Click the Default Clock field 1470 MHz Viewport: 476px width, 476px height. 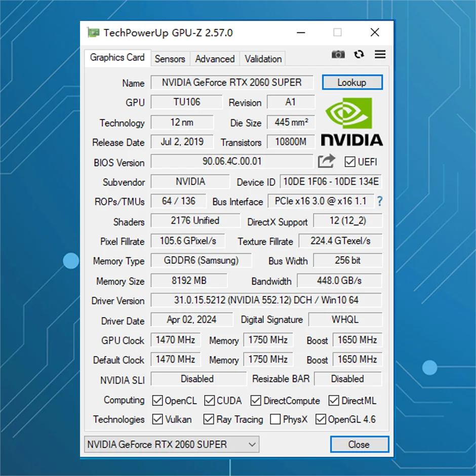point(176,359)
